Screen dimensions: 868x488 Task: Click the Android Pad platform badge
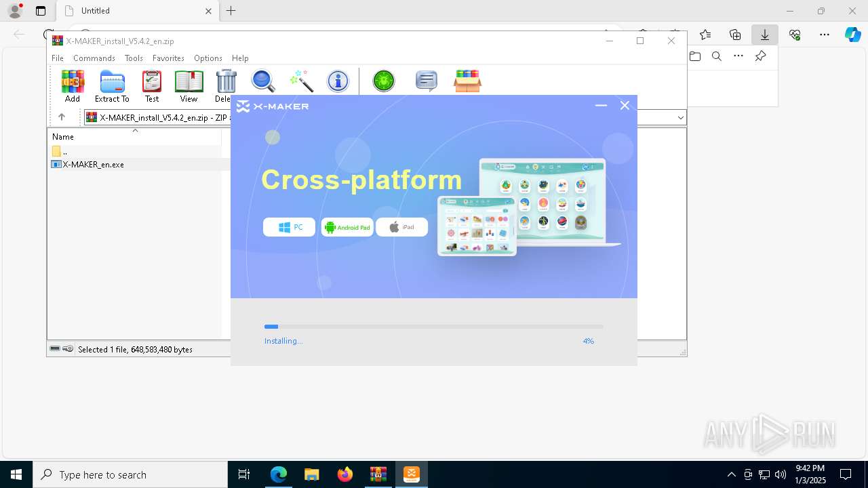pyautogui.click(x=347, y=227)
